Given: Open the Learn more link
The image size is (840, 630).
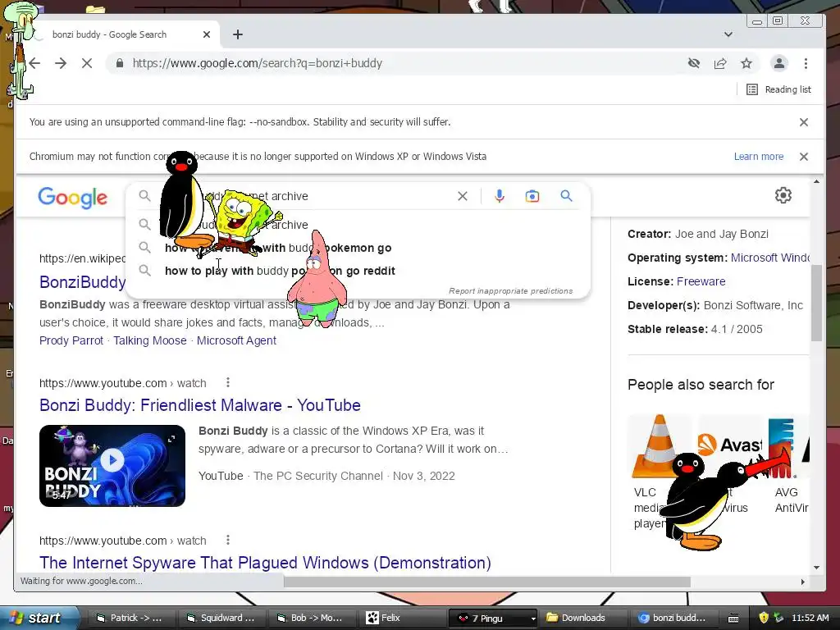Looking at the screenshot, I should click(759, 157).
